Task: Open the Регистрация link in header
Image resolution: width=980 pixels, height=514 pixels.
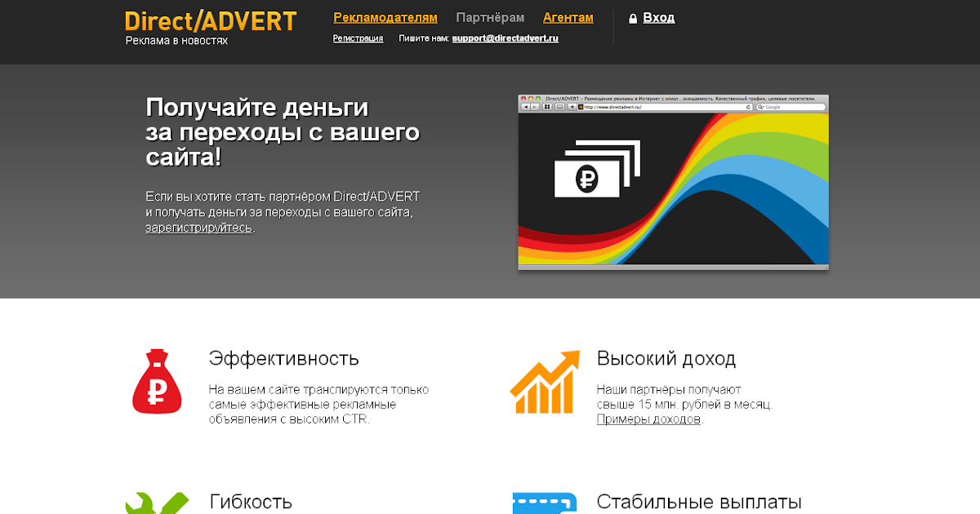Action: point(358,38)
